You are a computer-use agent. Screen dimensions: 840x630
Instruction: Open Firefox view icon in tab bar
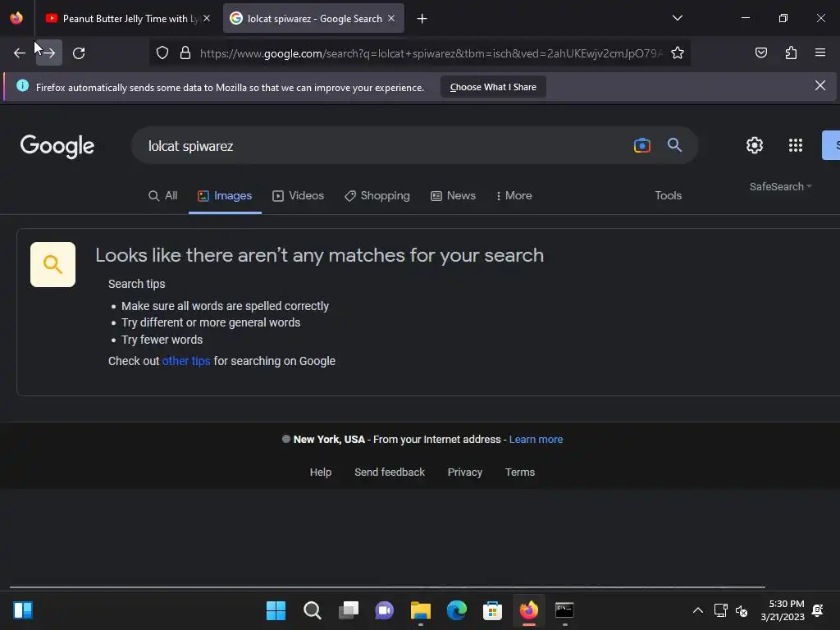click(x=16, y=18)
